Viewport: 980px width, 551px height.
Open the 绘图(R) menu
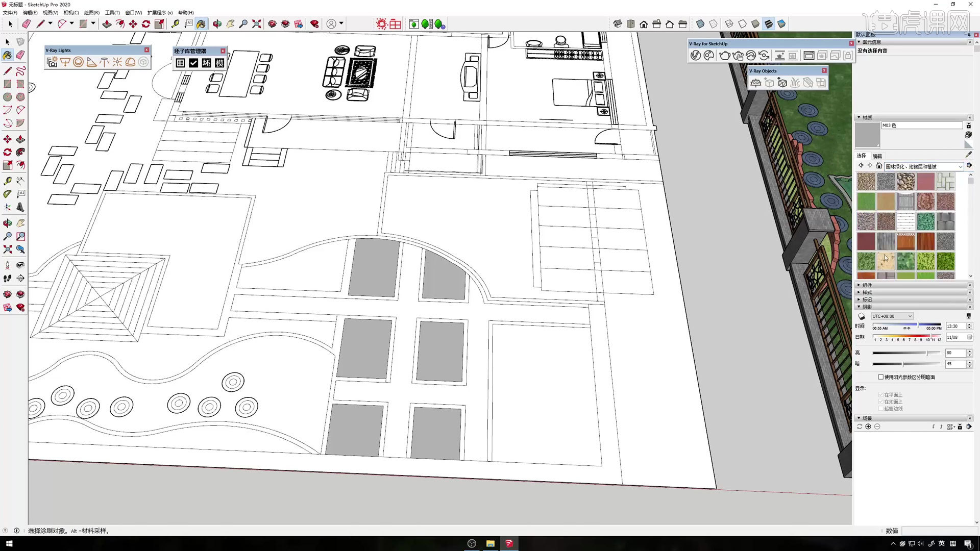[92, 13]
